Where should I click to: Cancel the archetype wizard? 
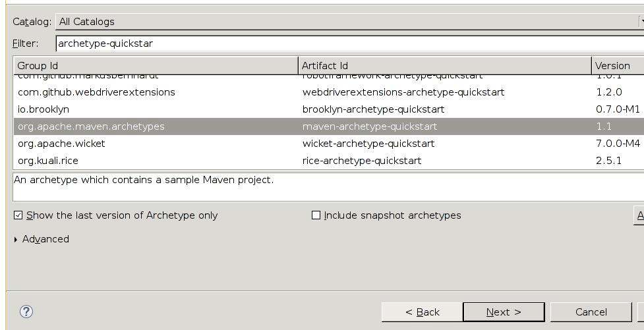[590, 312]
